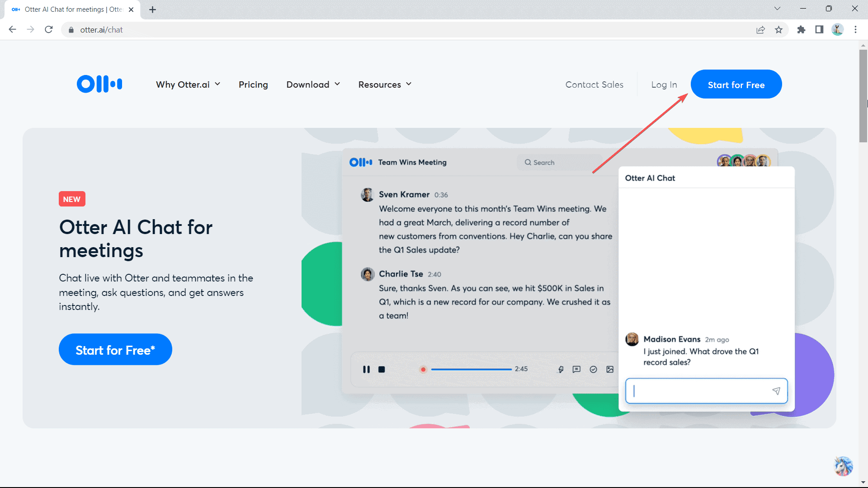868x488 pixels.
Task: Click Contact Sales link
Action: tap(594, 84)
